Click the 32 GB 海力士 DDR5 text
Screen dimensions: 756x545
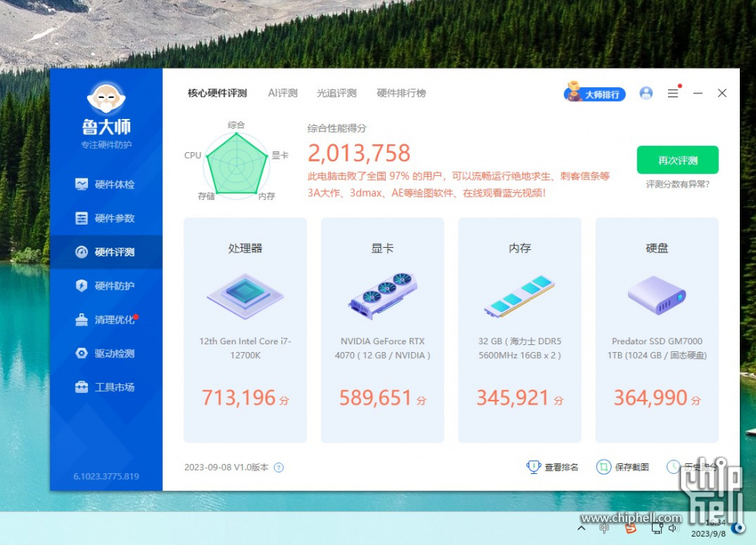(520, 348)
